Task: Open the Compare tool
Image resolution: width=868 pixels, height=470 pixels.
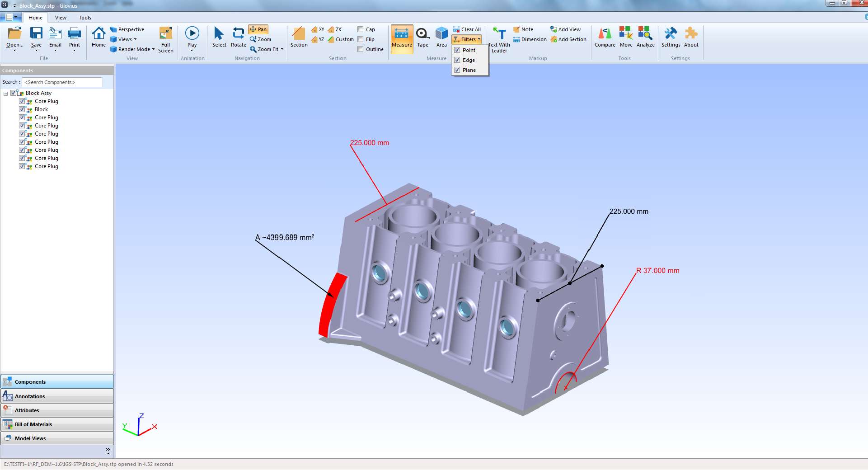Action: 605,37
